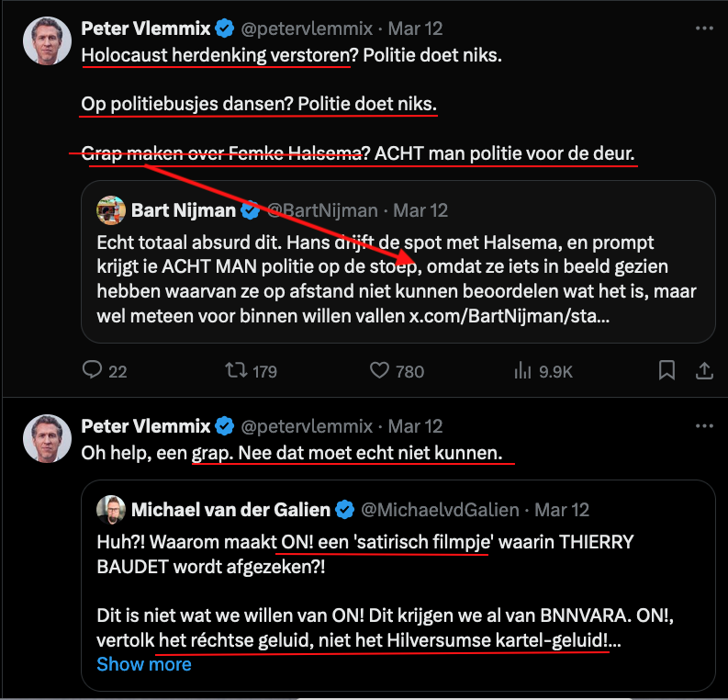Open the Peter Vlemmix name on the second tweet

pos(145,426)
